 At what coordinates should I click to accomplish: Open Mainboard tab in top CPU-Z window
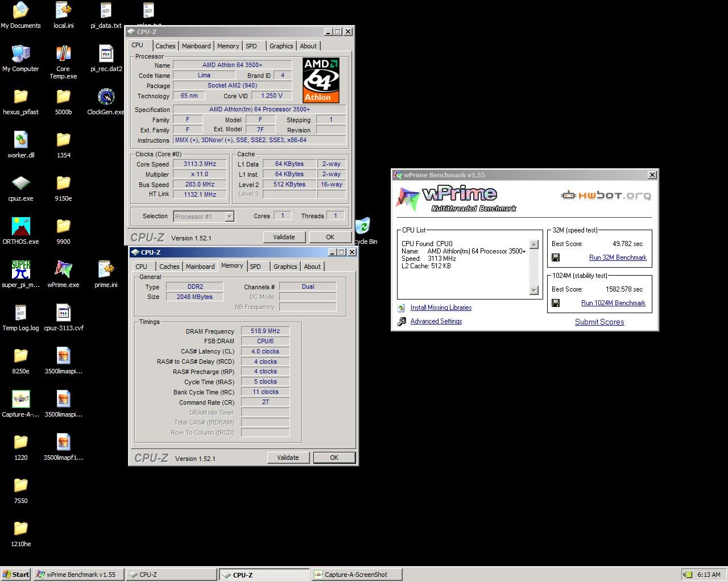(196, 46)
